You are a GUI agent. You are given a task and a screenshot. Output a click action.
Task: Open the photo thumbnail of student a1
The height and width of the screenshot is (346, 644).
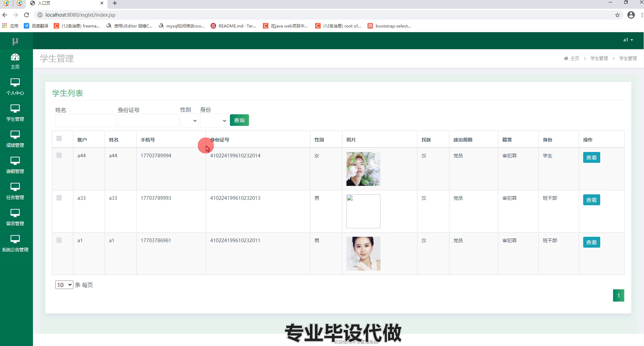point(363,254)
